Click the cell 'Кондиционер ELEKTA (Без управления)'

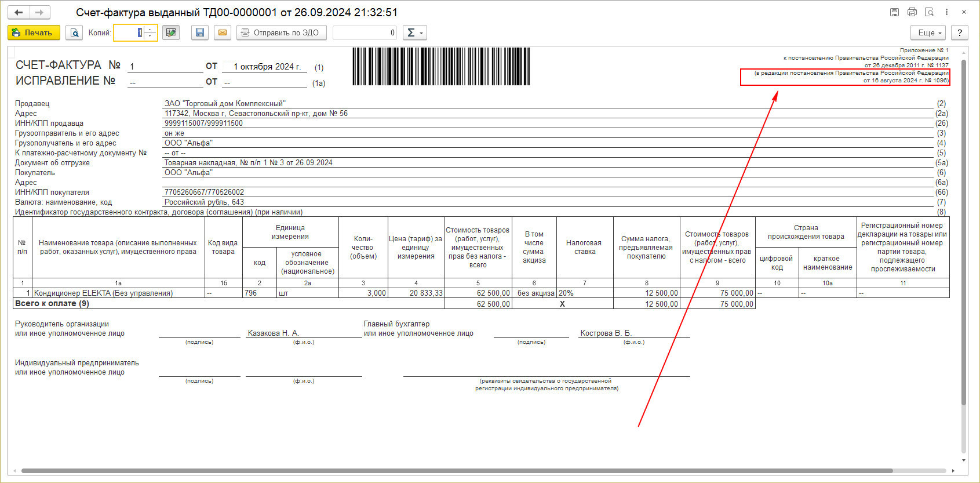[118, 293]
